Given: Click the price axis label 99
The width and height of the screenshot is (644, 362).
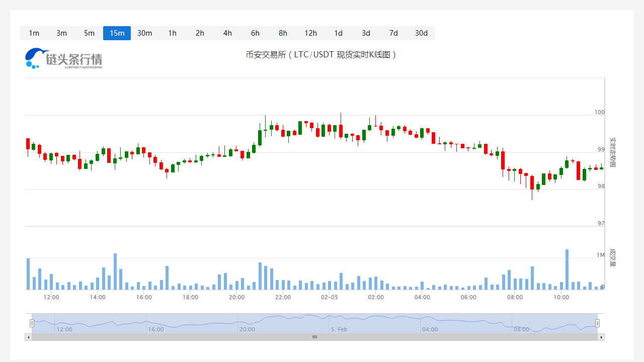Looking at the screenshot, I should pos(601,149).
